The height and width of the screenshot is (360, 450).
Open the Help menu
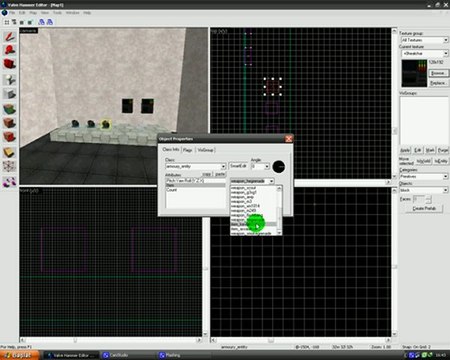click(x=87, y=13)
